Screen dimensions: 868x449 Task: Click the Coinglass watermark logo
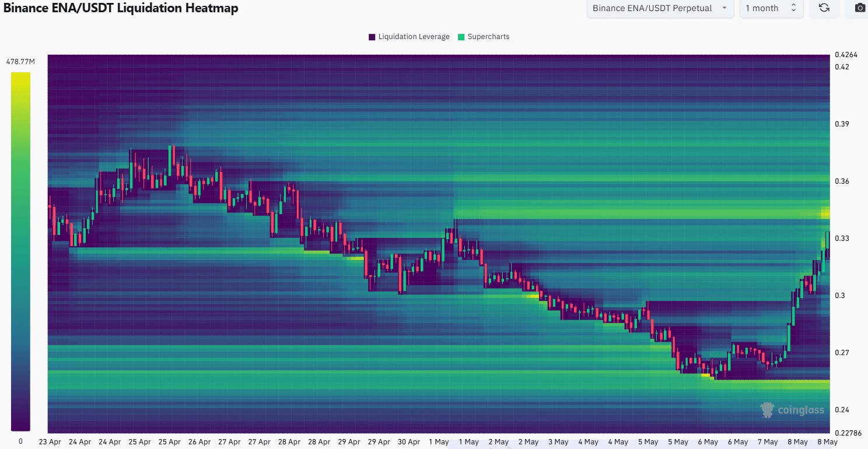pos(792,410)
